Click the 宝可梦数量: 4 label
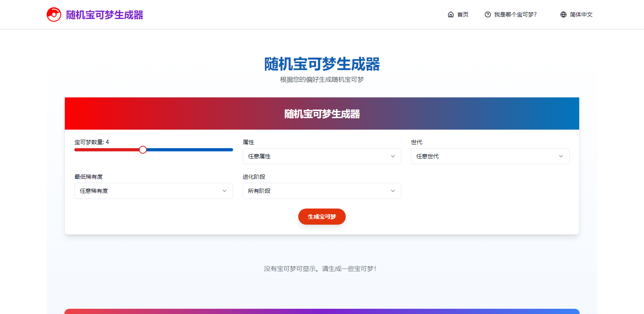 (x=92, y=142)
